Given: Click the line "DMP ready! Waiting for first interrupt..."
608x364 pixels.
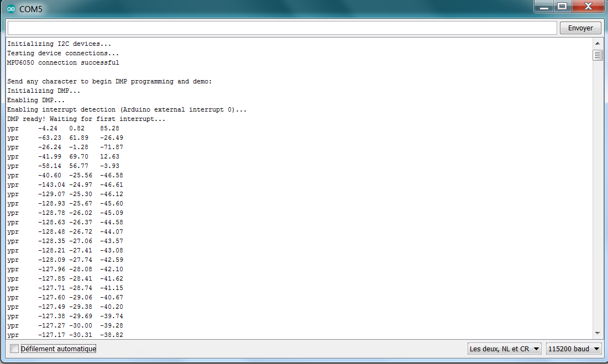Looking at the screenshot, I should tap(86, 119).
